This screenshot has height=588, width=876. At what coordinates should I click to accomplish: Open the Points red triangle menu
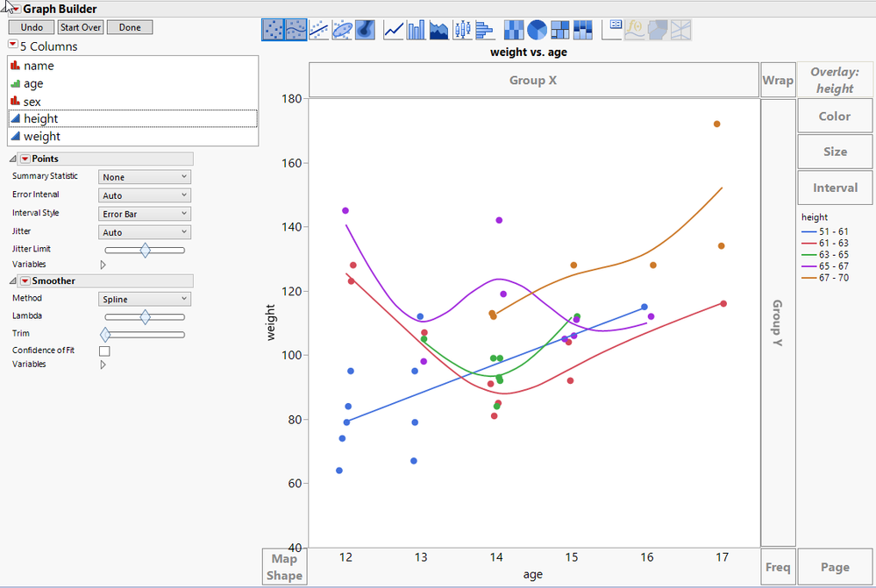(25, 159)
